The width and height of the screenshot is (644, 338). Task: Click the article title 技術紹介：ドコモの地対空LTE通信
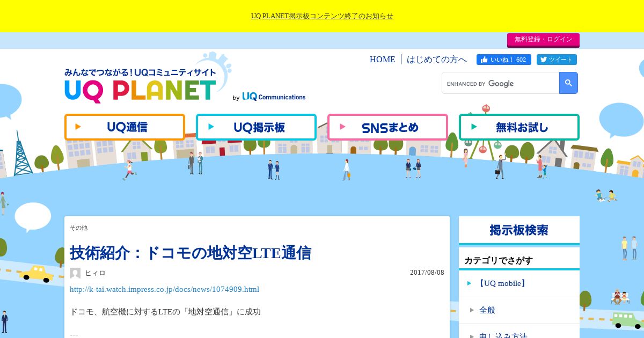tap(191, 253)
